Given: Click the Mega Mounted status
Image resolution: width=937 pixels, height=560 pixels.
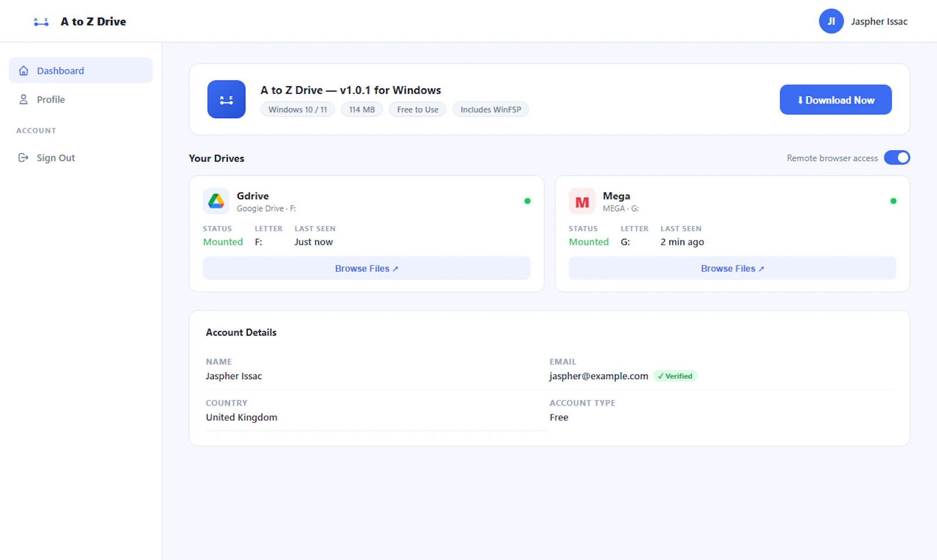Looking at the screenshot, I should 589,242.
